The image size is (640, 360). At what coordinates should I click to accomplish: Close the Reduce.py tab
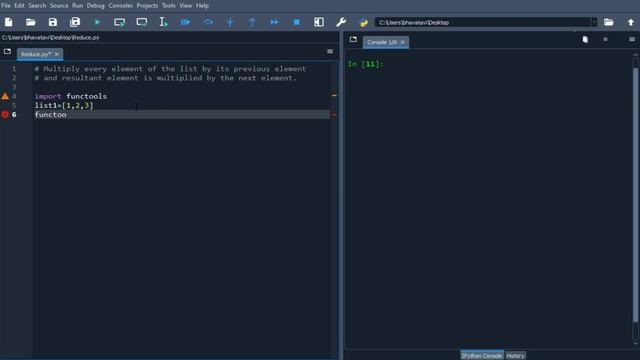(x=57, y=54)
